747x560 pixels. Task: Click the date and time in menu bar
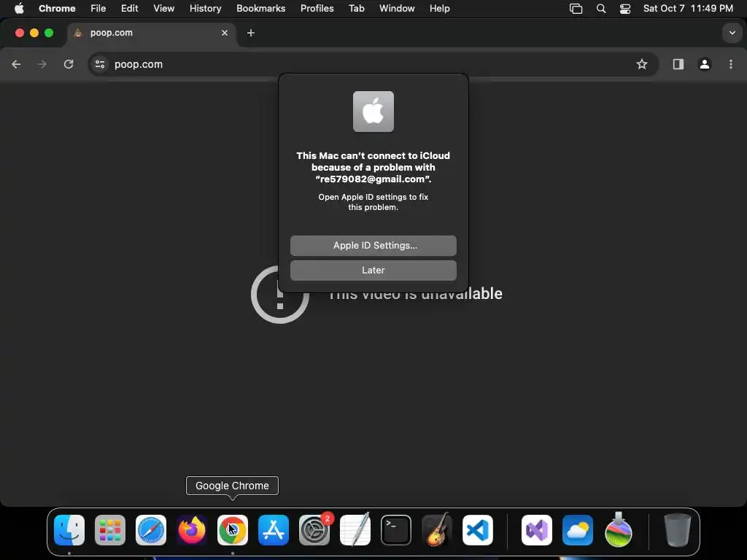(x=688, y=9)
